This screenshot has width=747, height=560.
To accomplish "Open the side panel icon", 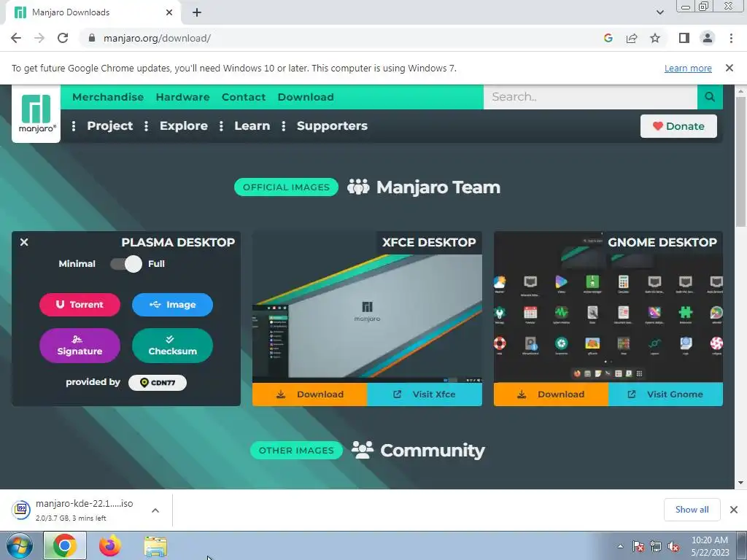I will [684, 38].
